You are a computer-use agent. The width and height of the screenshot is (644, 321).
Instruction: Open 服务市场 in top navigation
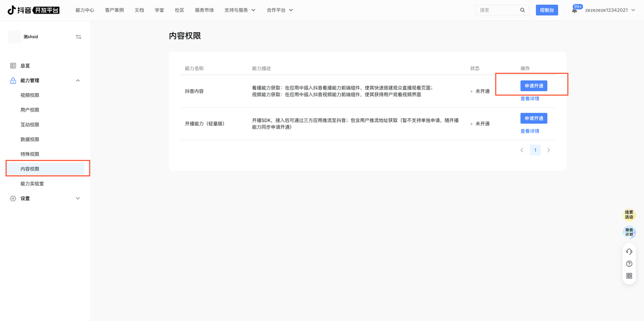204,10
